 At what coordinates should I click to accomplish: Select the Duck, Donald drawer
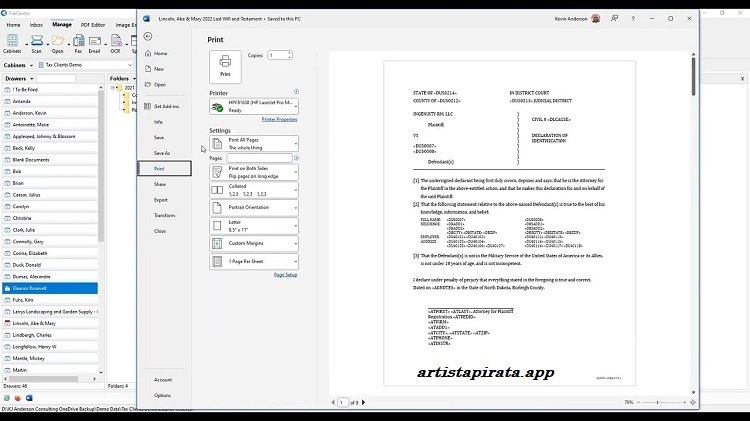tap(50, 265)
